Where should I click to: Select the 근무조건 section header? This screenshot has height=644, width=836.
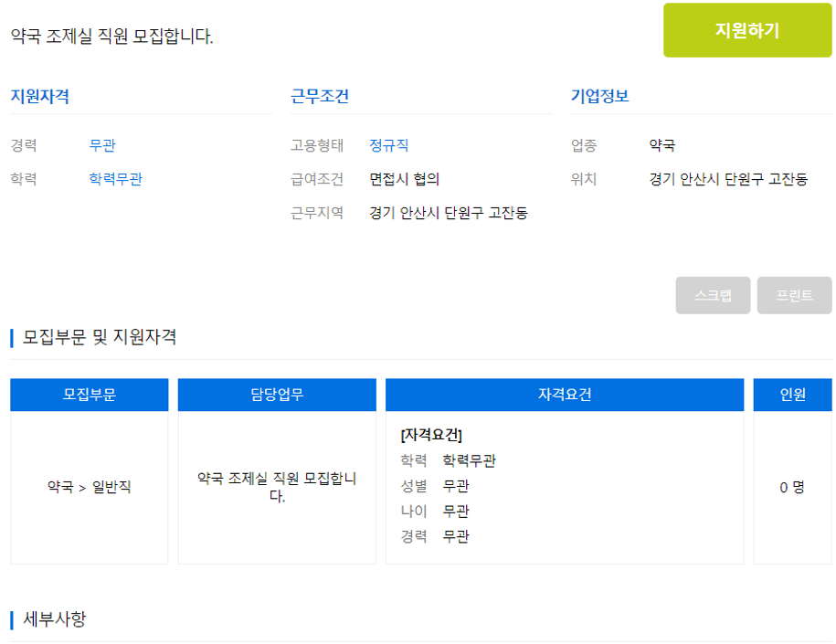[318, 94]
